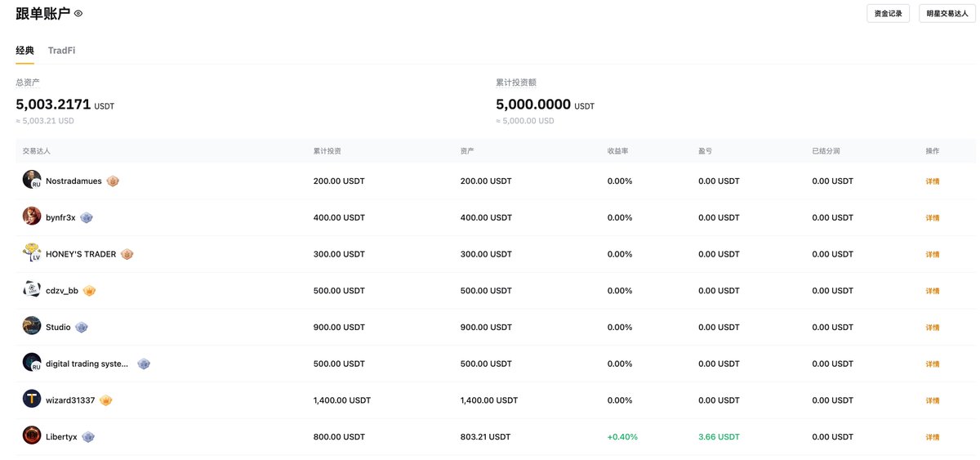Switch to the 经典 tab
This screenshot has width=980, height=460.
pyautogui.click(x=25, y=51)
